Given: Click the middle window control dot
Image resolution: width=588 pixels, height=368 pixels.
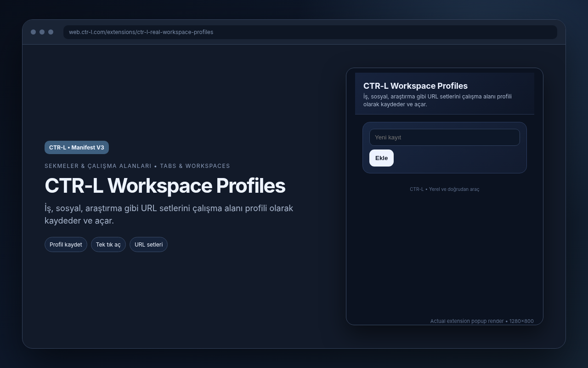Looking at the screenshot, I should pyautogui.click(x=42, y=32).
